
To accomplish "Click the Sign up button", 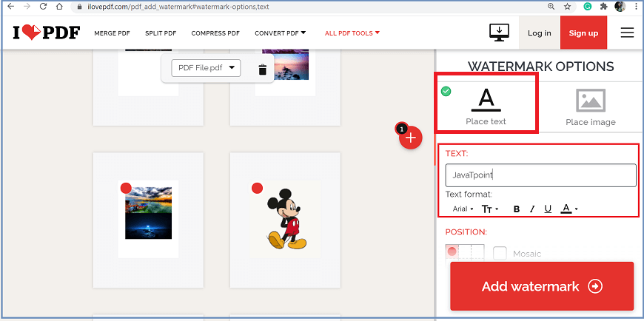I will tap(583, 33).
